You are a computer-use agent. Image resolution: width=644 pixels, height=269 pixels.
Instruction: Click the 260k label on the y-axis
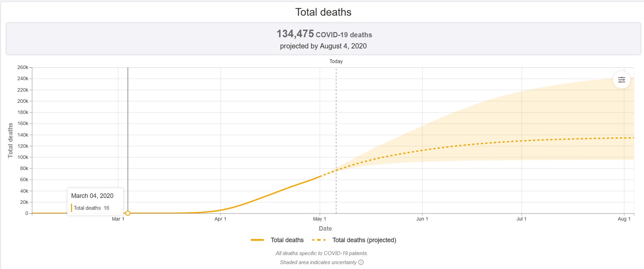(23, 67)
